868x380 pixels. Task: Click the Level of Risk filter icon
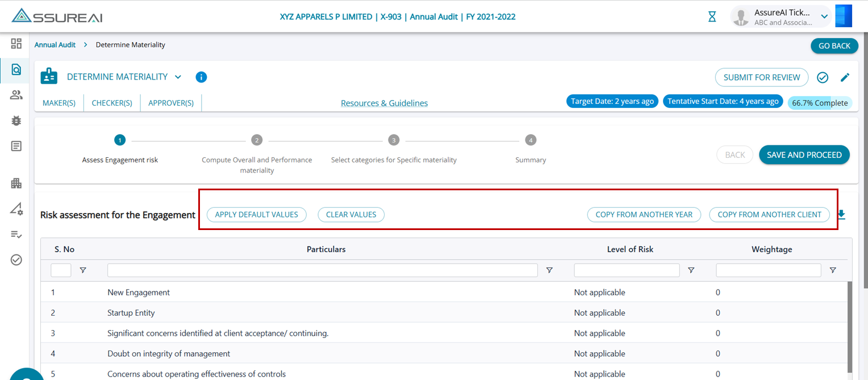point(691,270)
